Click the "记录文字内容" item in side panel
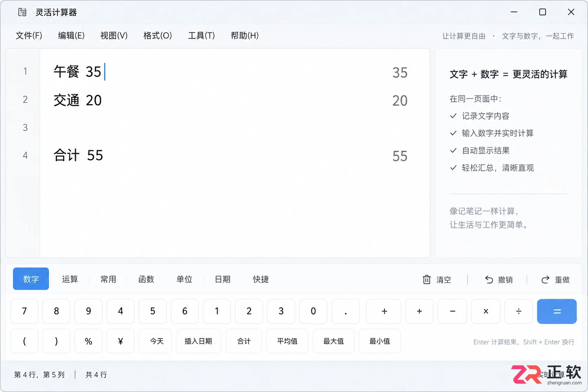This screenshot has height=392, width=588. pos(486,116)
